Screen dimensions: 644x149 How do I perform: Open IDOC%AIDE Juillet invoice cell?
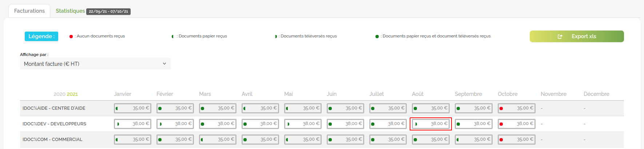click(x=388, y=108)
